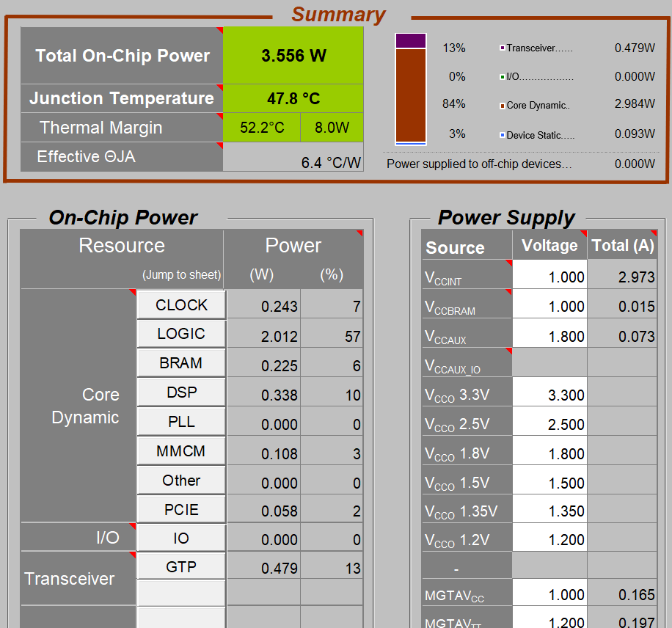Open the MMCM sheet
Image resolution: width=672 pixels, height=628 pixels.
coord(181,451)
